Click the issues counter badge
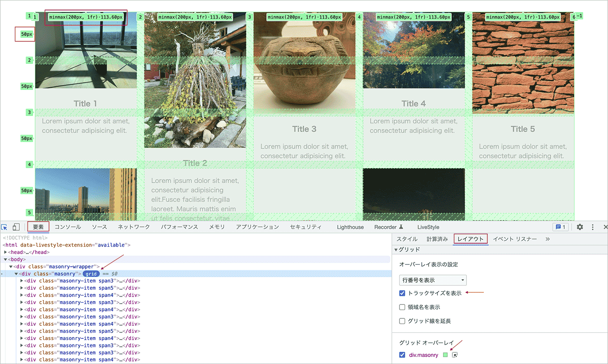This screenshot has height=364, width=608. [560, 227]
